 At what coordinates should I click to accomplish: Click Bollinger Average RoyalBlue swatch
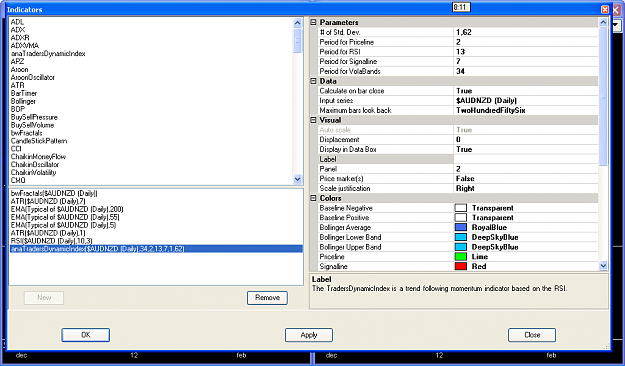461,227
